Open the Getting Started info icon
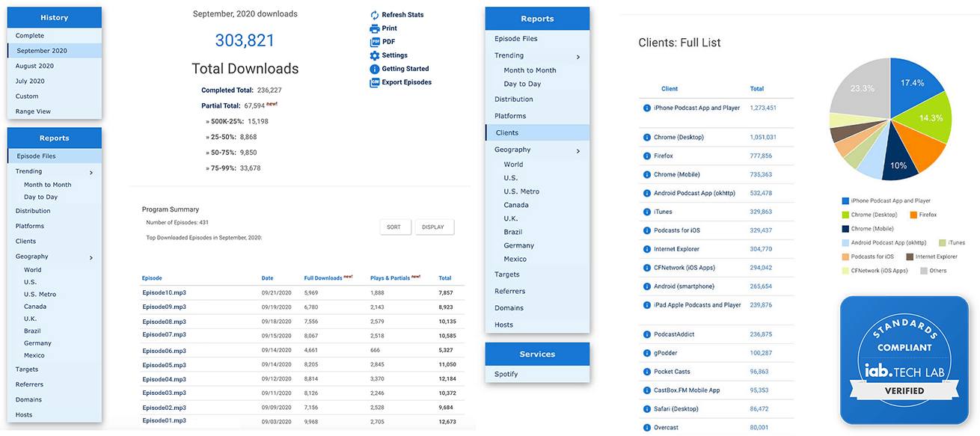Image resolution: width=980 pixels, height=436 pixels. point(375,69)
